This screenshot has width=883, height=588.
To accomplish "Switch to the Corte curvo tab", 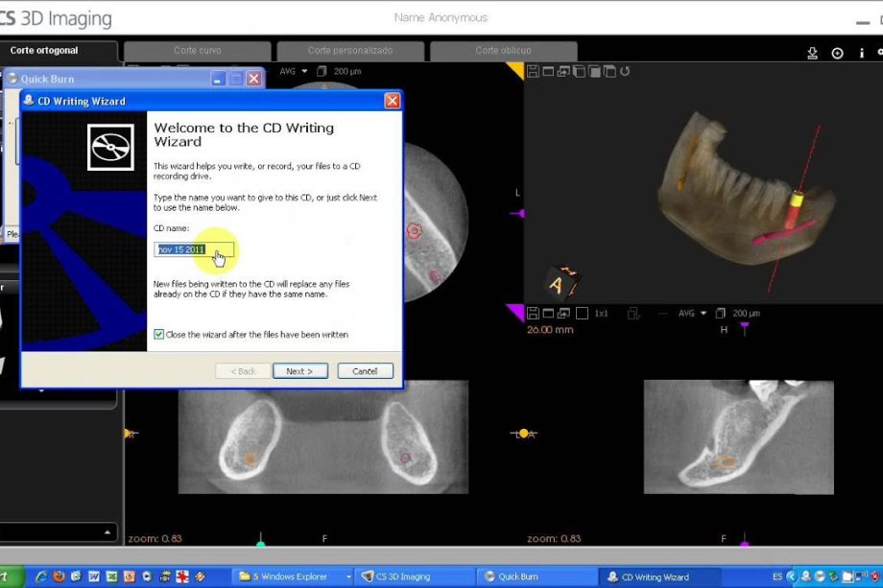I will click(x=197, y=50).
